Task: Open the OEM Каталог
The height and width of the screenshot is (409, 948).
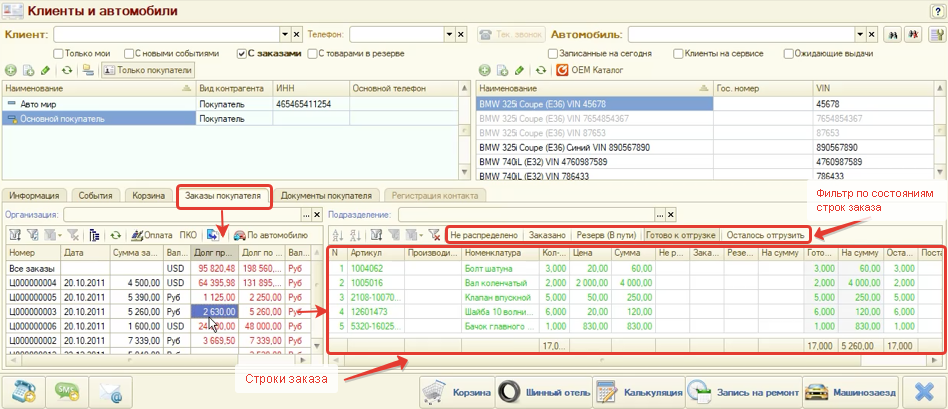Action: click(x=589, y=71)
